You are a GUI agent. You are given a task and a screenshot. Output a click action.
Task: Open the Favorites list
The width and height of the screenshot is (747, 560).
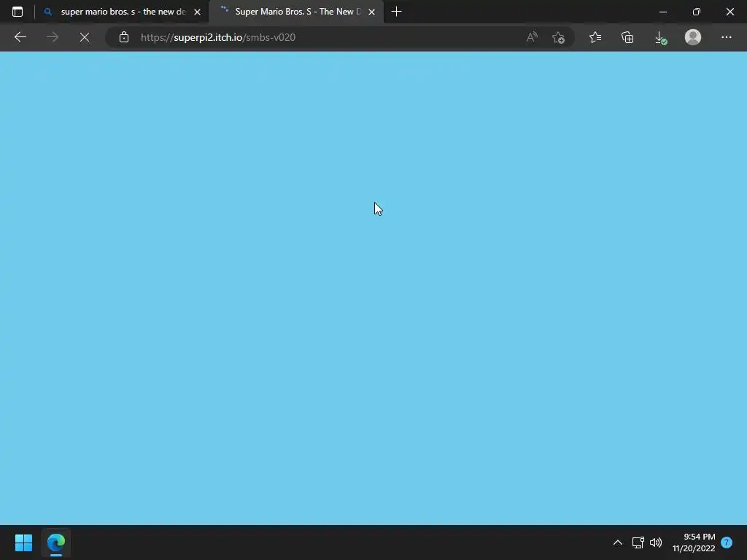[595, 37]
